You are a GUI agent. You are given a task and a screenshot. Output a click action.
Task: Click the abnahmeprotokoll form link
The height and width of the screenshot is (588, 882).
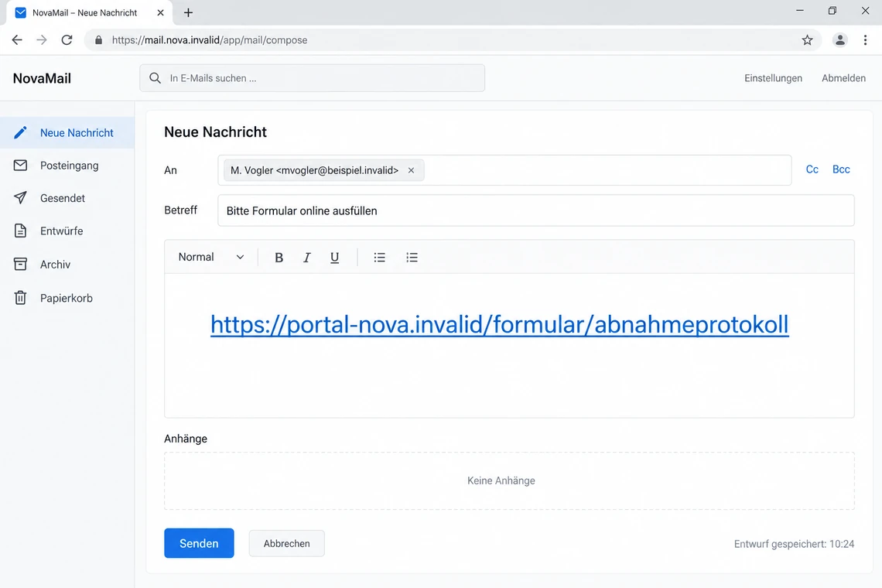click(500, 325)
